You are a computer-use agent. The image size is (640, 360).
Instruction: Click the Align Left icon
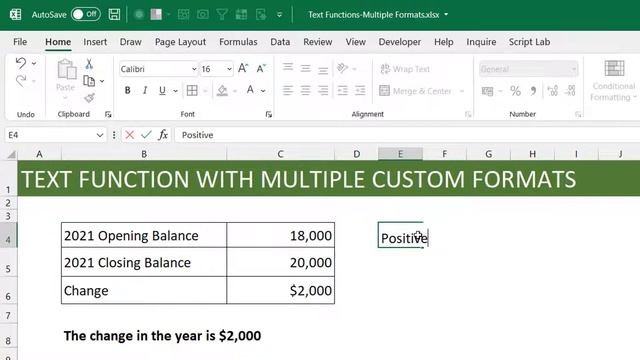pos(288,90)
